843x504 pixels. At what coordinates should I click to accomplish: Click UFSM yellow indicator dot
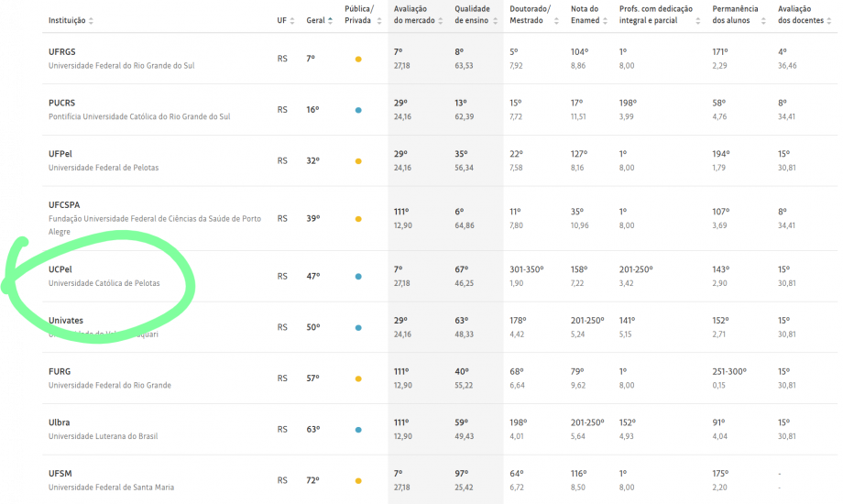pyautogui.click(x=358, y=481)
